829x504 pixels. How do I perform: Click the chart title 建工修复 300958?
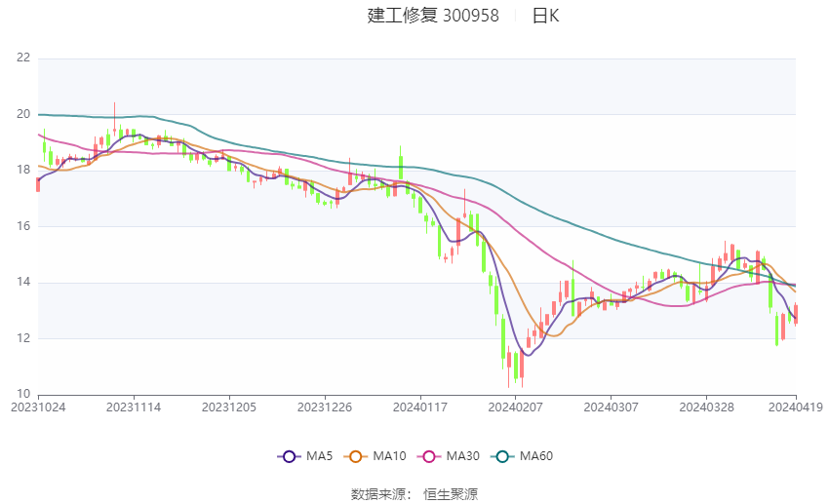tap(432, 16)
